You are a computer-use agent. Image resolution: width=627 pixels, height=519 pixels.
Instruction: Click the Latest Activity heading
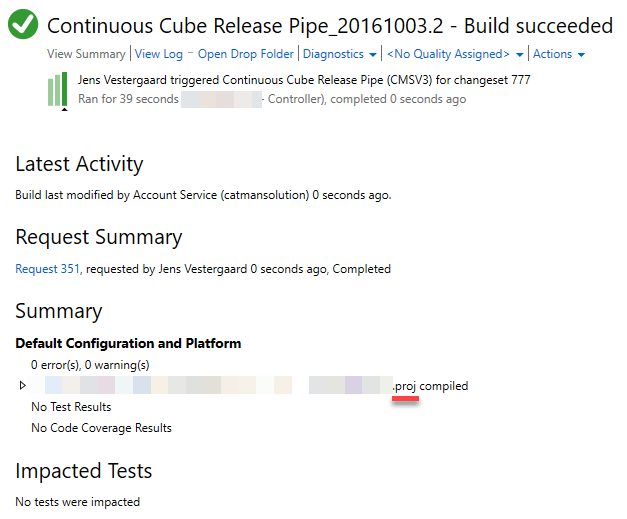click(x=79, y=164)
